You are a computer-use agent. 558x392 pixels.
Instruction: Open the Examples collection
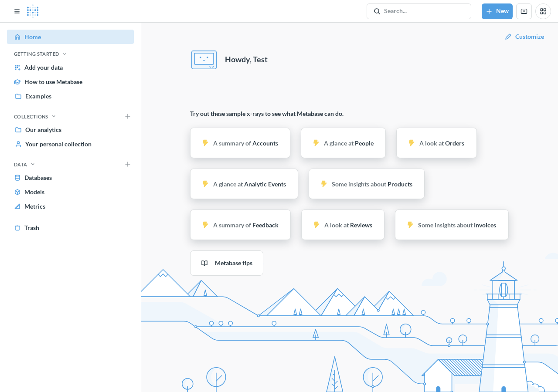coord(70,96)
